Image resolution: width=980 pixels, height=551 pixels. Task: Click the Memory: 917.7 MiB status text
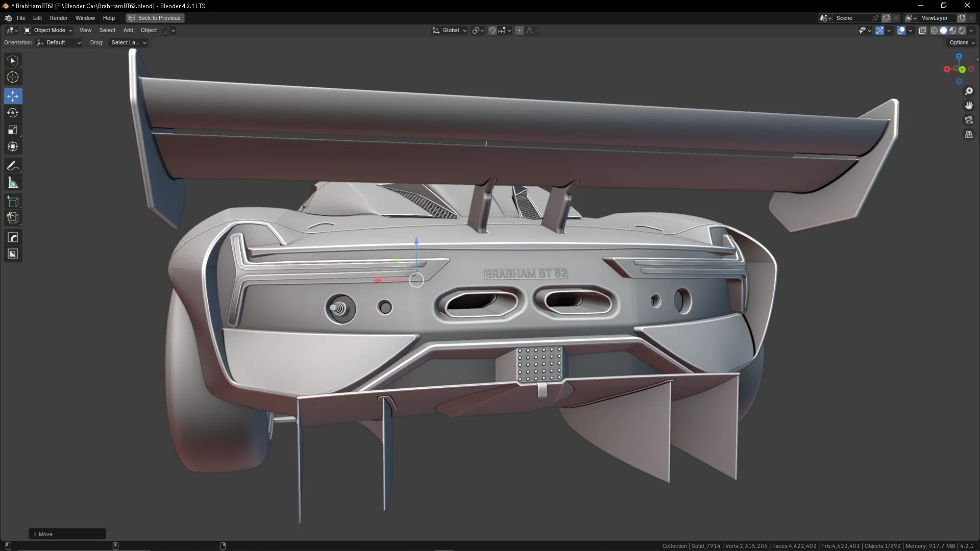coord(930,546)
